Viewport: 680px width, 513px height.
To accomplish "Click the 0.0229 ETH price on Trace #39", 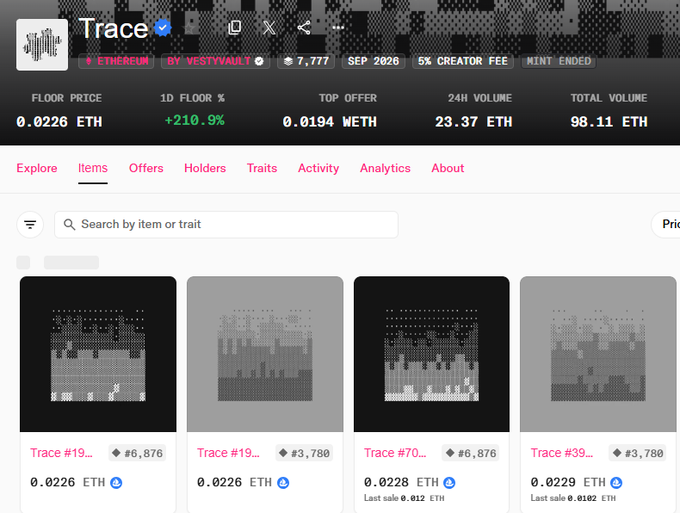I will [568, 482].
